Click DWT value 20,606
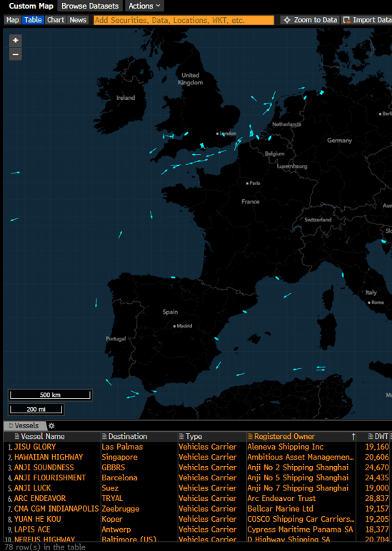Screen dimensions: 392x551 pyautogui.click(x=377, y=458)
